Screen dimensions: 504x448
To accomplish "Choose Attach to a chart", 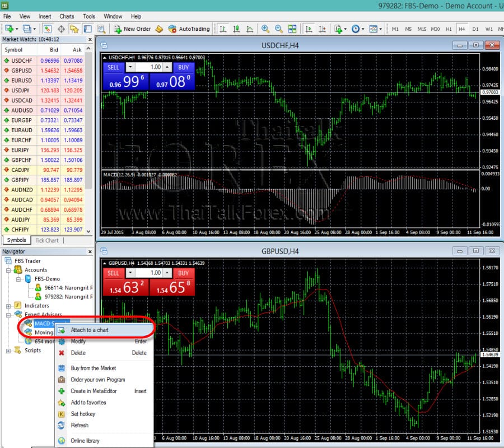I will (x=104, y=330).
